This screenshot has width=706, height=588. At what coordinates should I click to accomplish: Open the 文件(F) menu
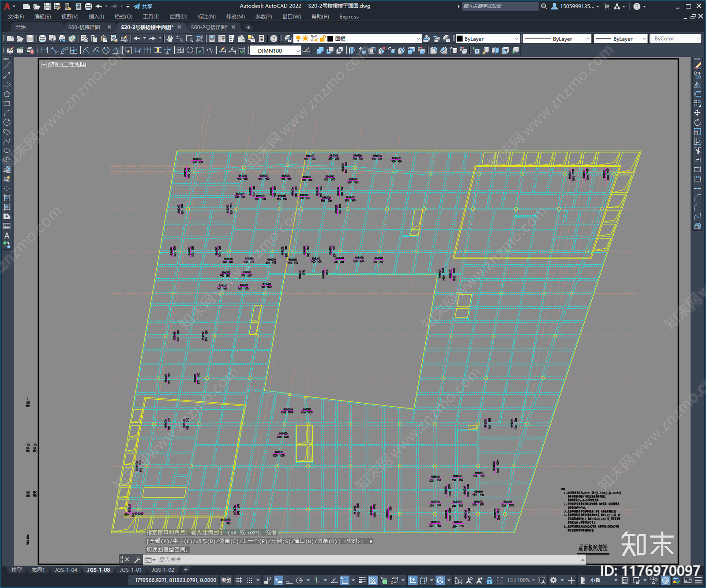(x=16, y=17)
